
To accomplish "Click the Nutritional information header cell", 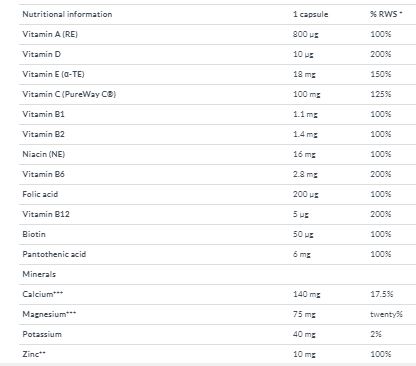I will [x=67, y=14].
